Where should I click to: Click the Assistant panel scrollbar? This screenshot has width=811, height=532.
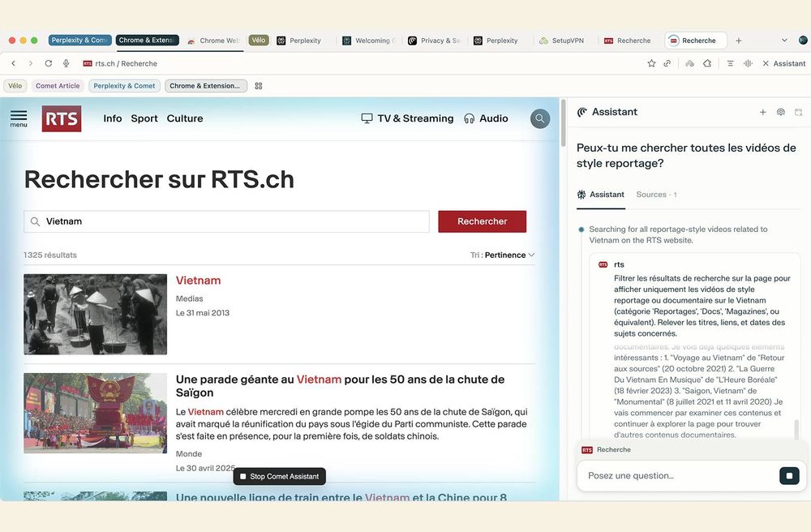[x=796, y=429]
